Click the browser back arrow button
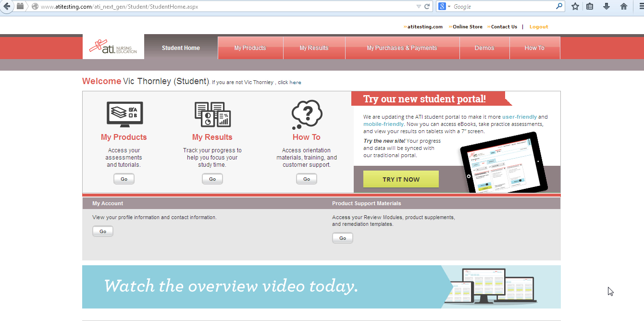Image resolution: width=644 pixels, height=321 pixels. [7, 6]
